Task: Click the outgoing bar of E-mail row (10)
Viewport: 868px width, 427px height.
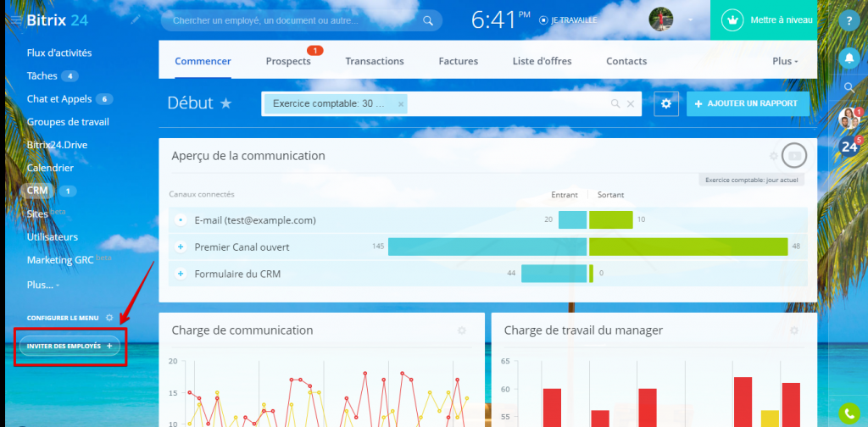Action: coord(610,220)
